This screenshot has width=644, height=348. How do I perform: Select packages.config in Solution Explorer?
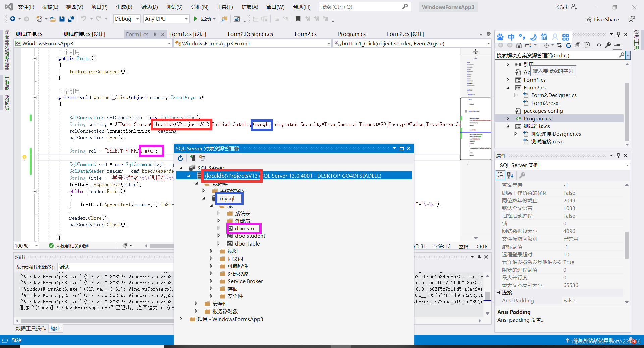tap(543, 111)
